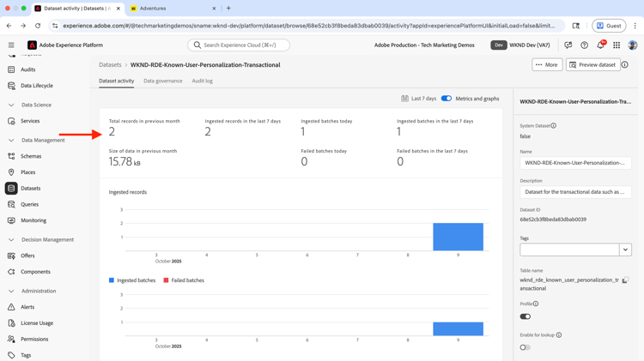Screen dimensions: 644x361
Task: Open the hamburger navigation menu
Action: [11, 45]
